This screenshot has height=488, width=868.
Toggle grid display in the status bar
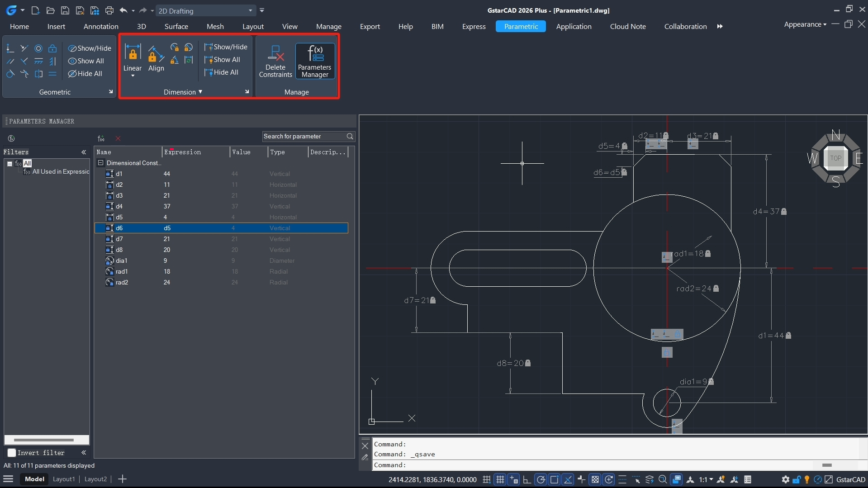(500, 479)
